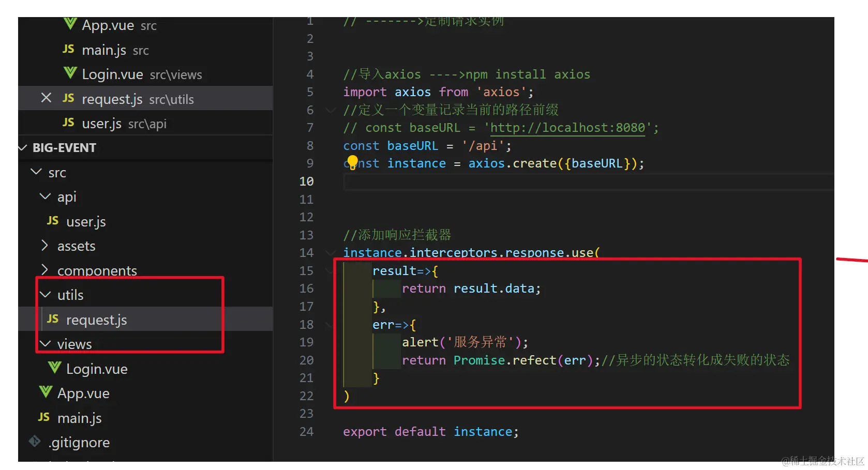The height and width of the screenshot is (470, 868).
Task: Expand the components folder chevron
Action: [x=45, y=269]
